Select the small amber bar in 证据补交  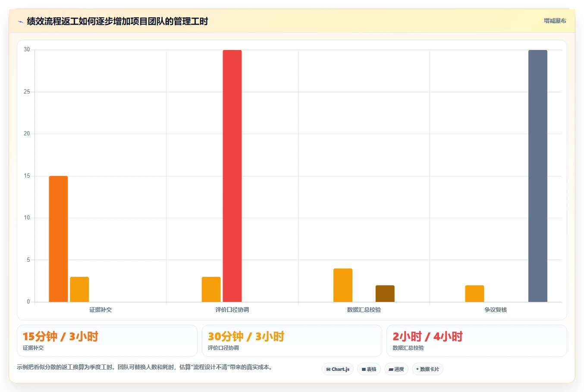pyautogui.click(x=79, y=289)
